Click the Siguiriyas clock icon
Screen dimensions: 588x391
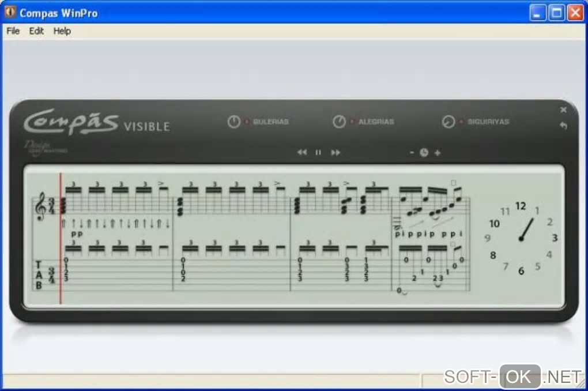pyautogui.click(x=448, y=122)
